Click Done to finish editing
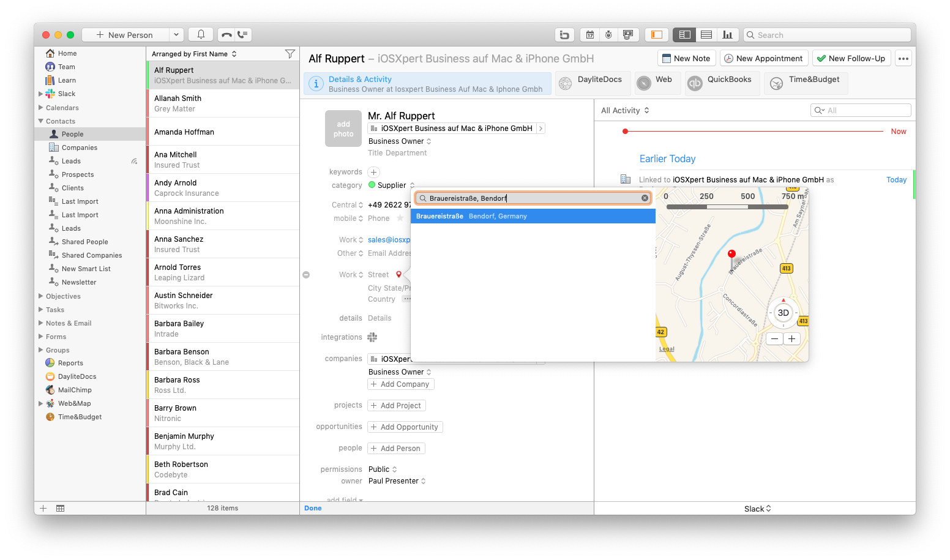The height and width of the screenshot is (560, 950). coord(313,508)
